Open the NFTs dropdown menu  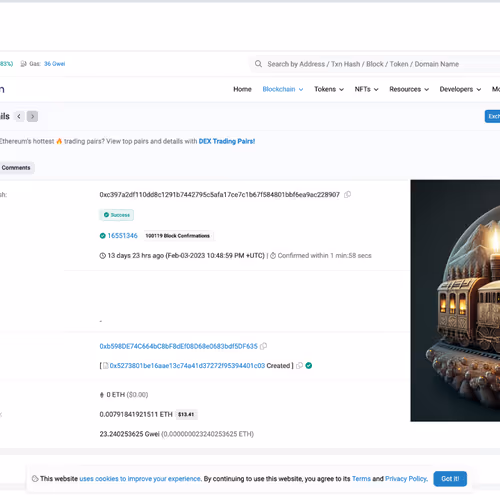[x=366, y=89]
